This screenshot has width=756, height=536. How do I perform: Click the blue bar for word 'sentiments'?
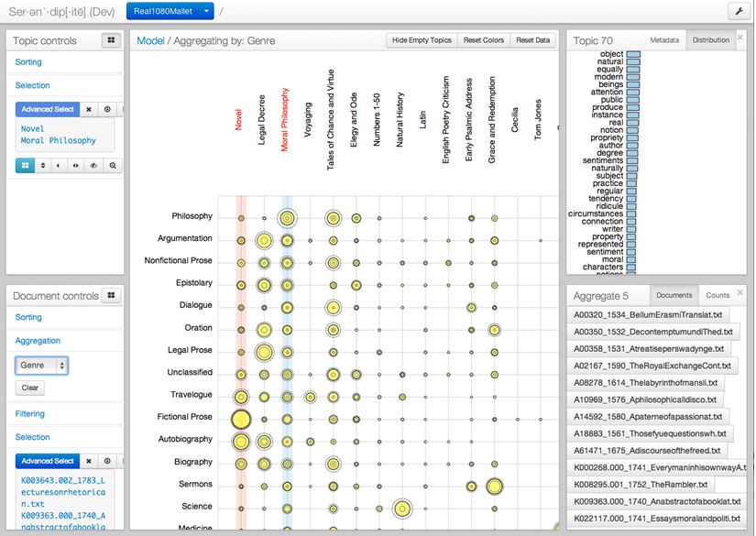pyautogui.click(x=632, y=160)
